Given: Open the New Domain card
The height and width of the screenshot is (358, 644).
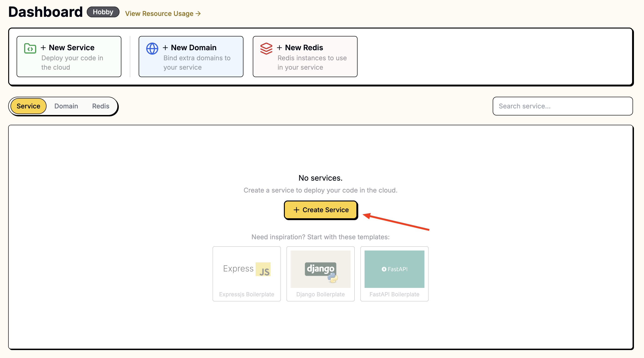Looking at the screenshot, I should pyautogui.click(x=191, y=57).
